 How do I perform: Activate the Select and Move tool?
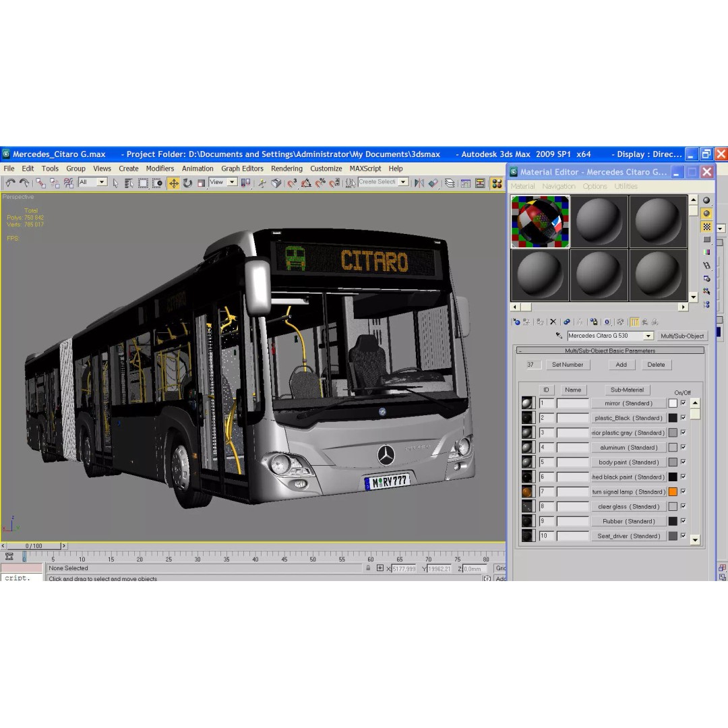pyautogui.click(x=174, y=183)
